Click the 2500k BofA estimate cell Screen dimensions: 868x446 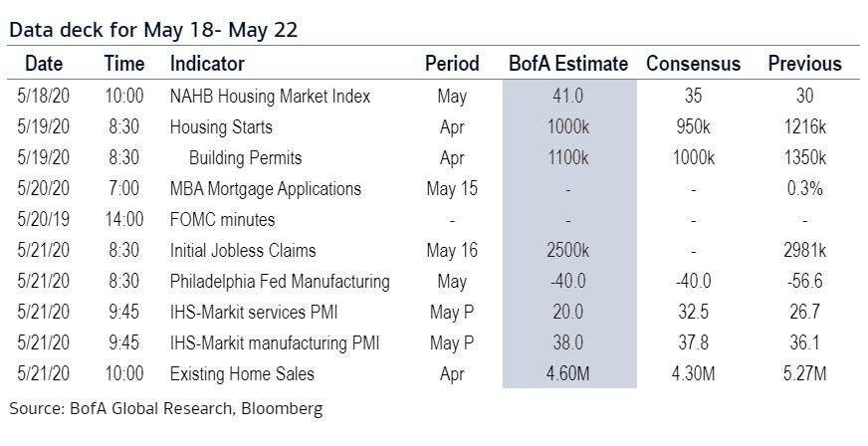(x=568, y=251)
